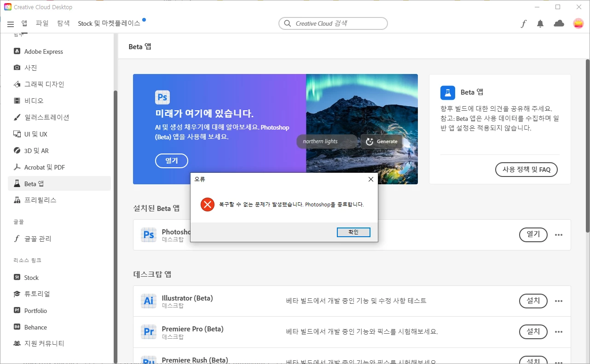Click the sidebar vertical scrollbar
This screenshot has height=364, width=590.
pos(116,227)
